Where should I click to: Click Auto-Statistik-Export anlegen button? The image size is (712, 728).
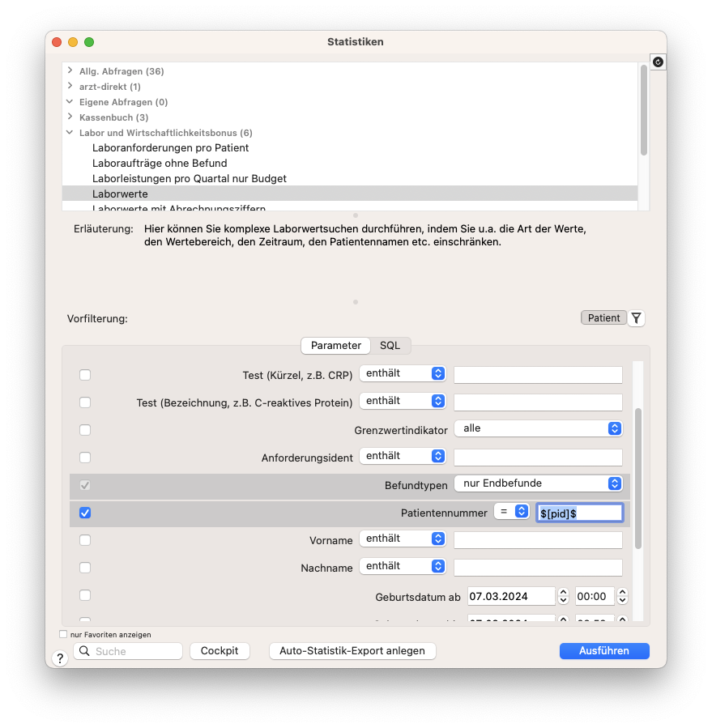(x=352, y=651)
